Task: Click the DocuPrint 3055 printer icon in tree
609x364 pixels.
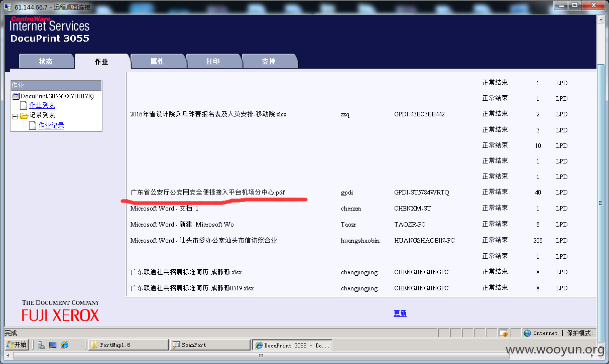Action: pos(16,96)
